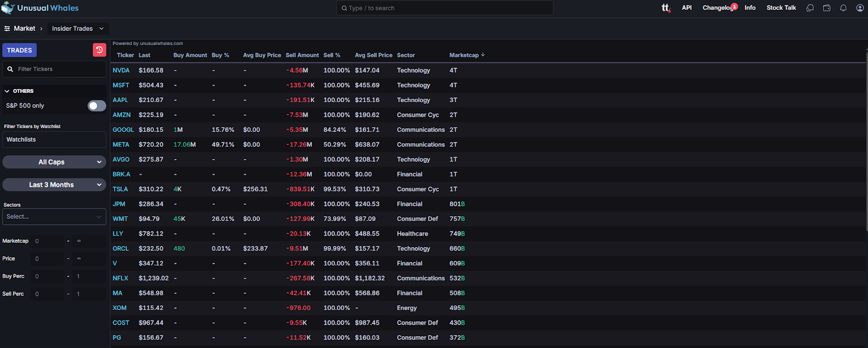Open the Insider Trades dropdown
The width and height of the screenshot is (868, 348).
pyautogui.click(x=77, y=28)
